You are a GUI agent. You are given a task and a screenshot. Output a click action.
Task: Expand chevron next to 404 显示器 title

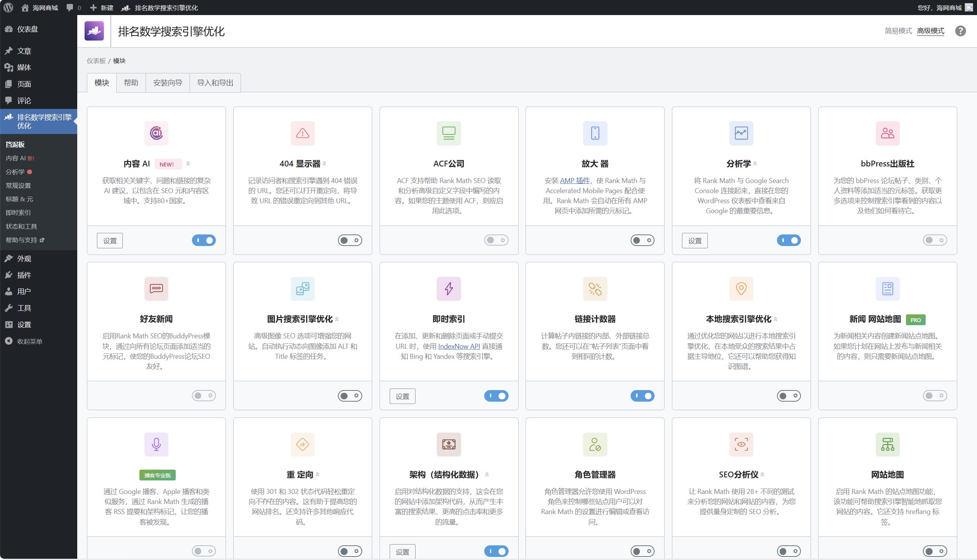[324, 164]
